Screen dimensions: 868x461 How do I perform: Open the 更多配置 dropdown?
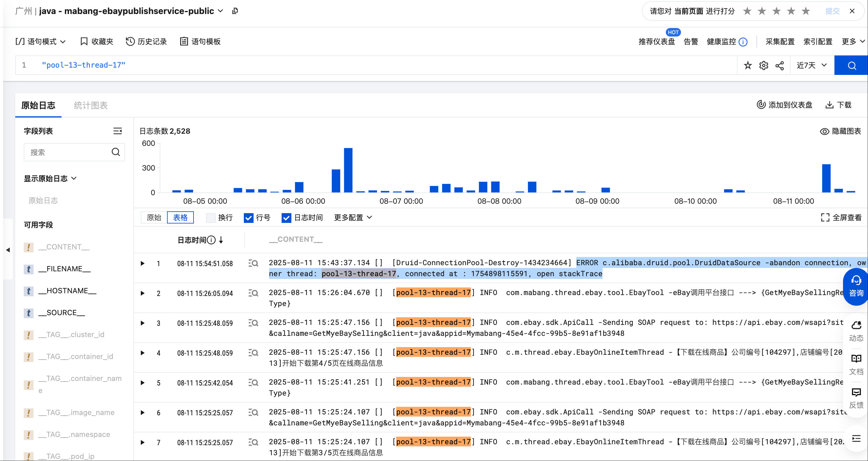[352, 217]
